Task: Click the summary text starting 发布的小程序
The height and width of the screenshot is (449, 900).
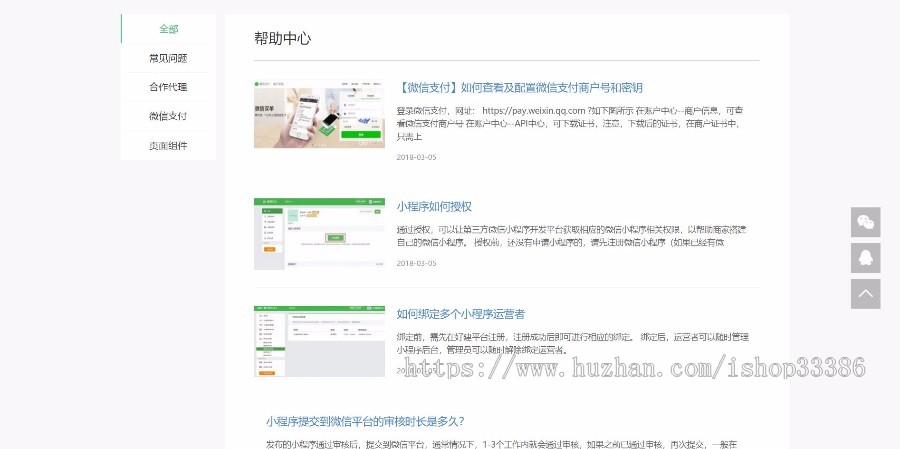Action: tap(501, 444)
